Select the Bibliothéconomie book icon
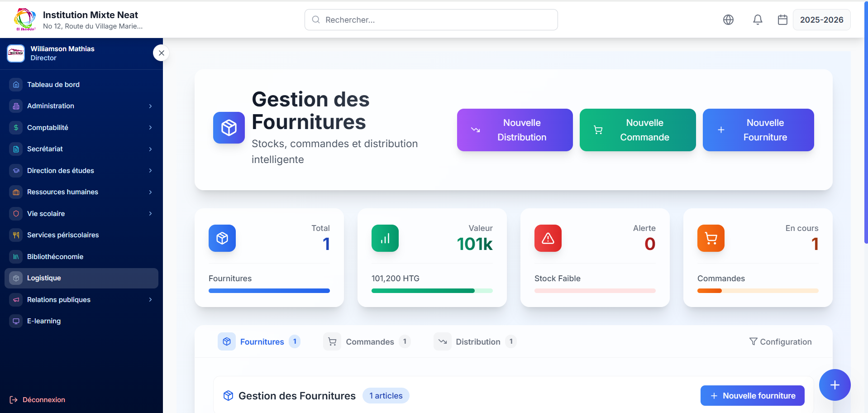868x413 pixels. [16, 256]
